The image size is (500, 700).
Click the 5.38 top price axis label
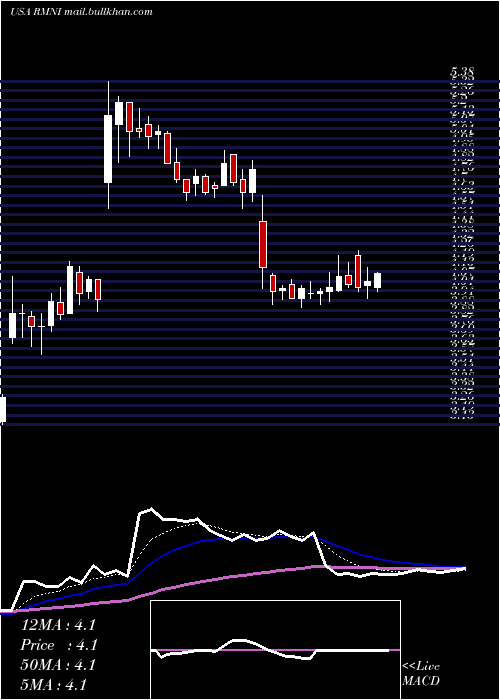pyautogui.click(x=462, y=71)
